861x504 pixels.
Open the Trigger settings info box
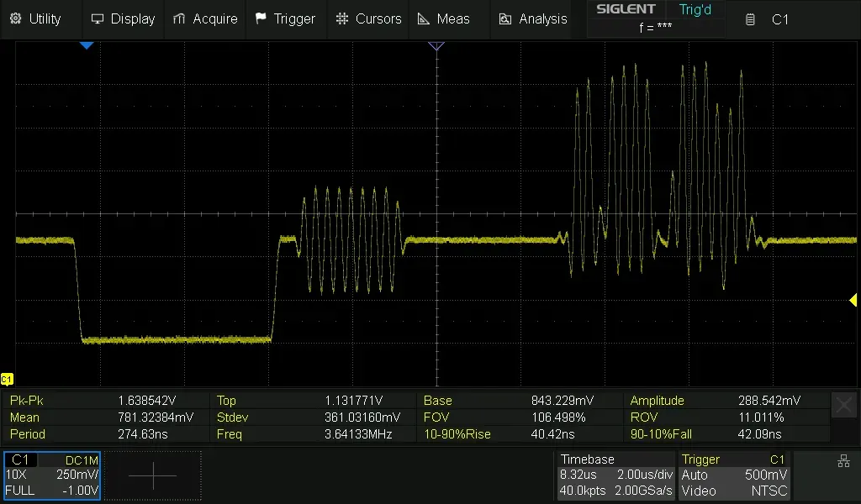click(733, 475)
